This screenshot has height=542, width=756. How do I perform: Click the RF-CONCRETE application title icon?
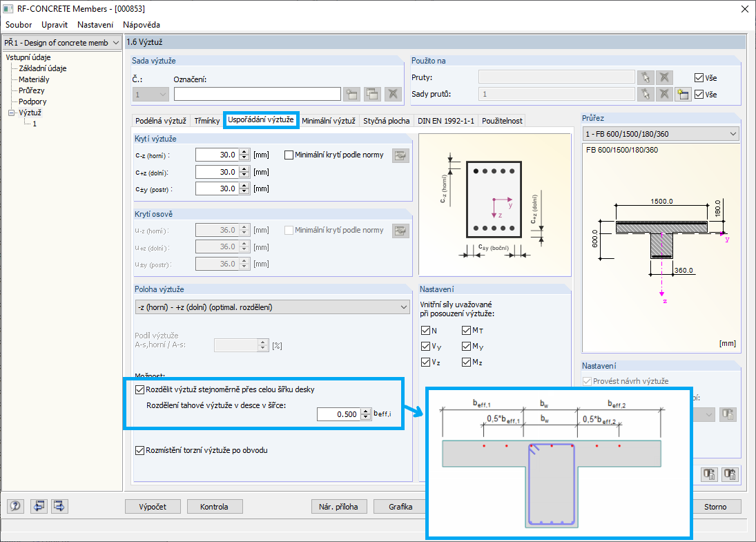point(8,9)
